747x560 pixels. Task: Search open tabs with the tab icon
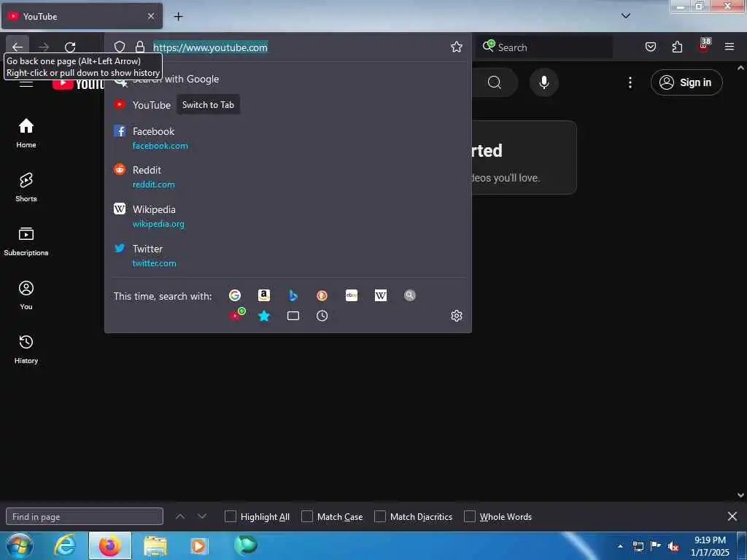[x=293, y=316]
